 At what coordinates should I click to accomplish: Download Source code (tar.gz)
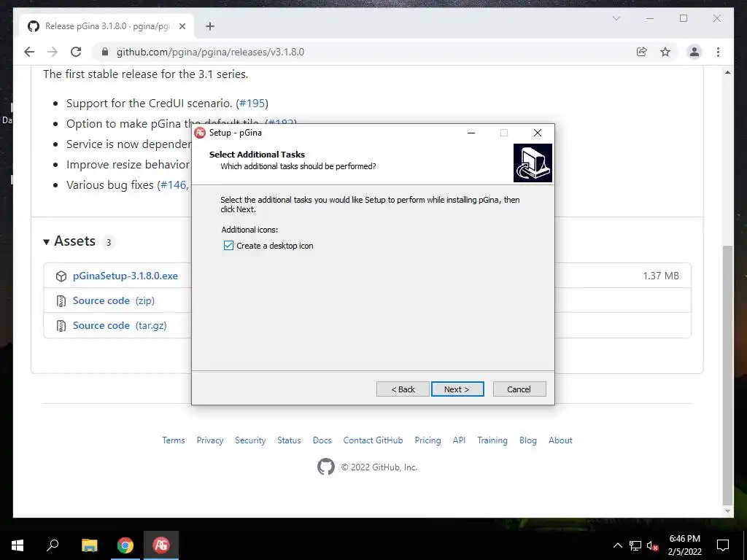tap(120, 325)
